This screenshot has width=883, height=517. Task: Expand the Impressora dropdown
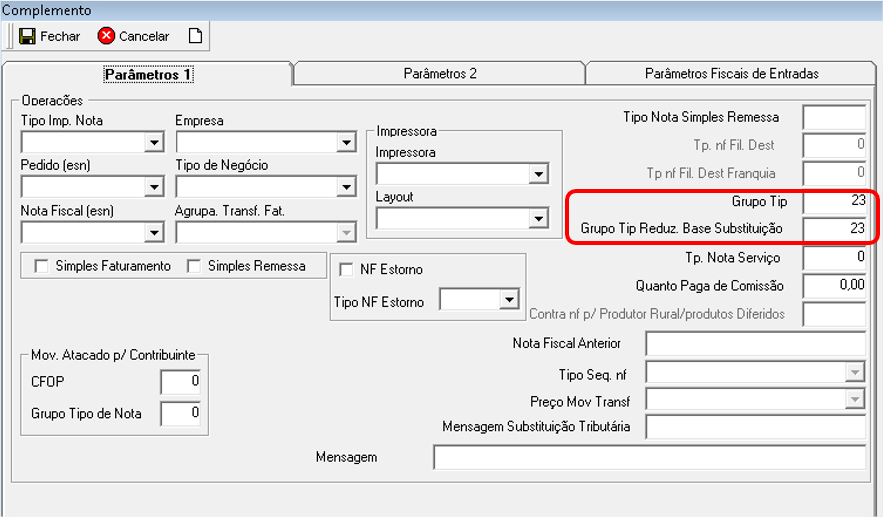coord(539,174)
